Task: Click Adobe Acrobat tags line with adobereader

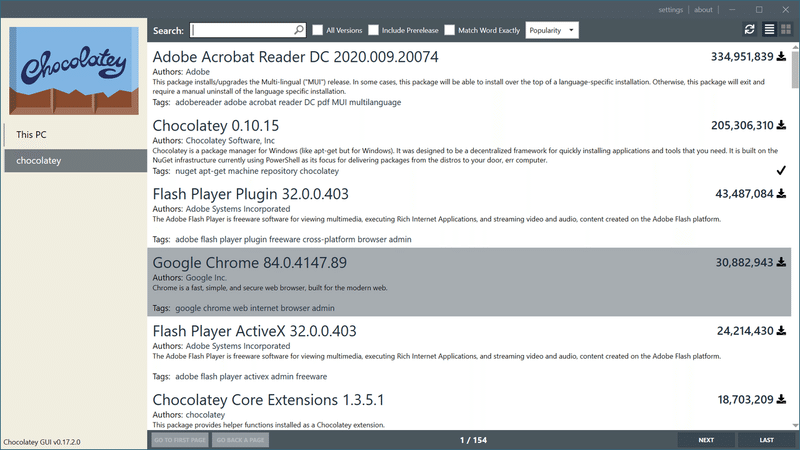Action: (277, 102)
